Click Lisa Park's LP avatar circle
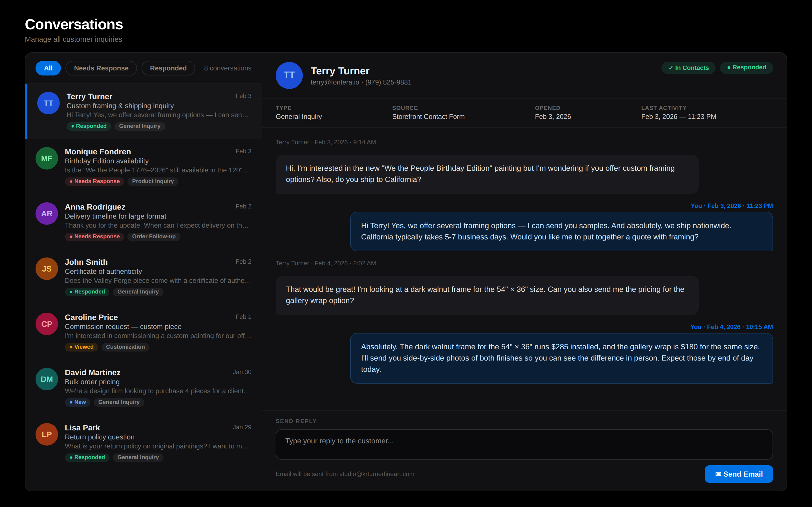812x507 pixels. coord(47,434)
